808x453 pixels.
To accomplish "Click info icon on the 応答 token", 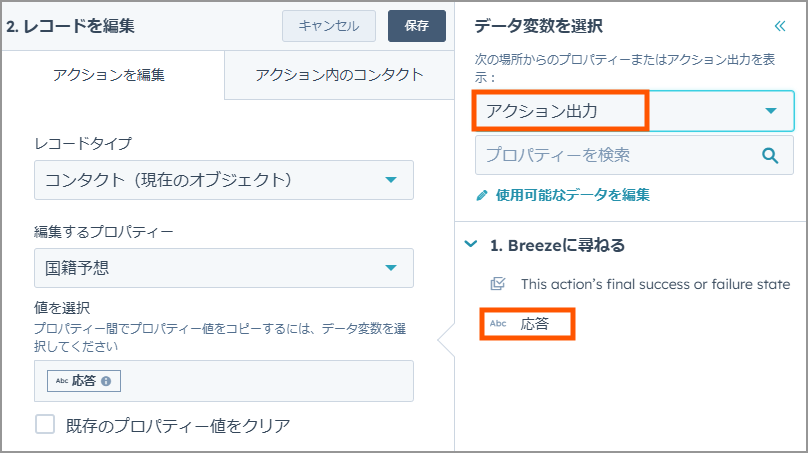I will click(x=106, y=381).
